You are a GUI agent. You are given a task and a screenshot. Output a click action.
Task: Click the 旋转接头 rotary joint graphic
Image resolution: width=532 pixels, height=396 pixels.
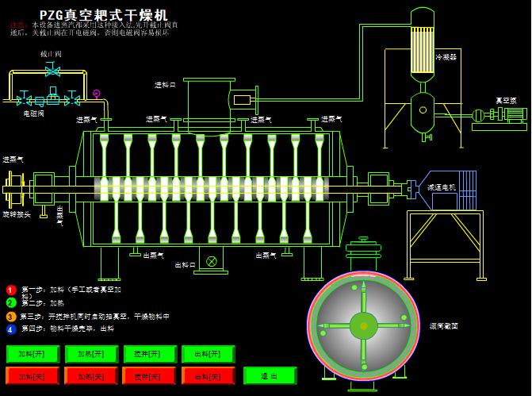[x=13, y=190]
